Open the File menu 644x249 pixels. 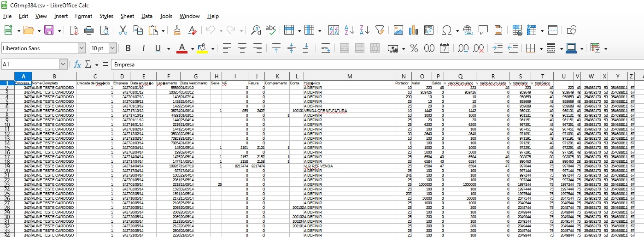tap(7, 16)
